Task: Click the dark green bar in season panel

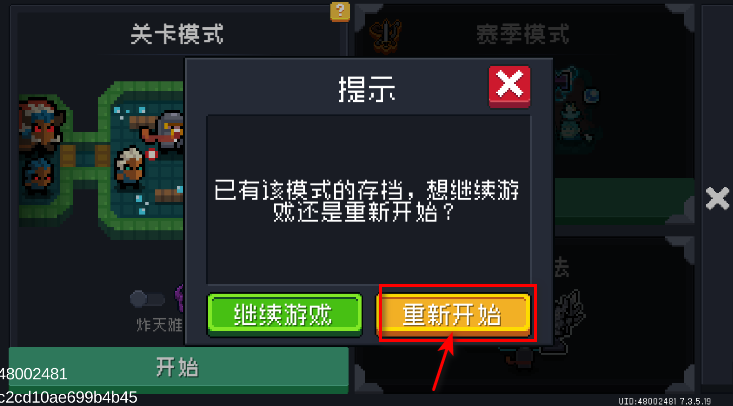Action: [622, 201]
